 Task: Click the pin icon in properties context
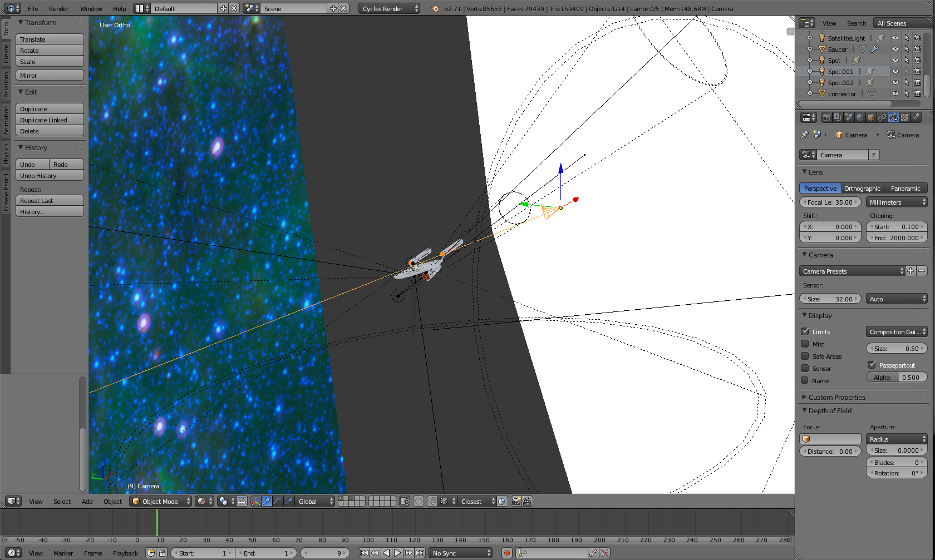(804, 135)
